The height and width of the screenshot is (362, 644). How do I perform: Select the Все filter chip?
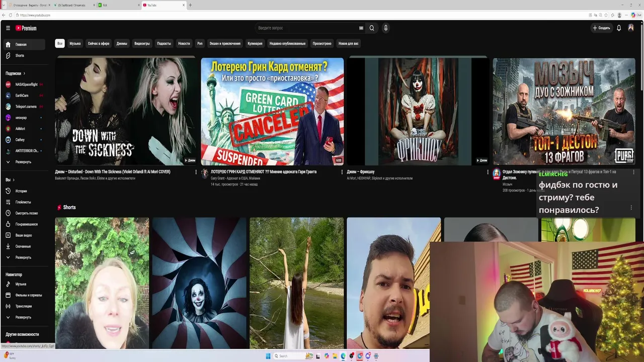(x=60, y=44)
